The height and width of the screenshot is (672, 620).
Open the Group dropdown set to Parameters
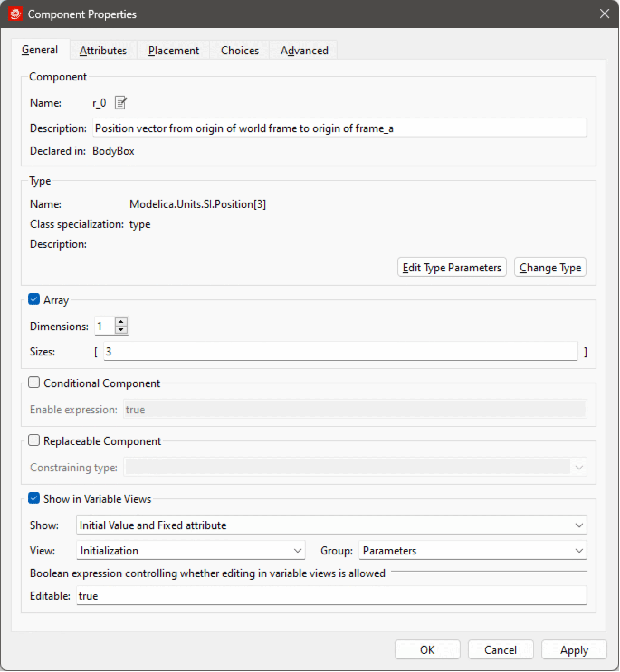tap(473, 550)
